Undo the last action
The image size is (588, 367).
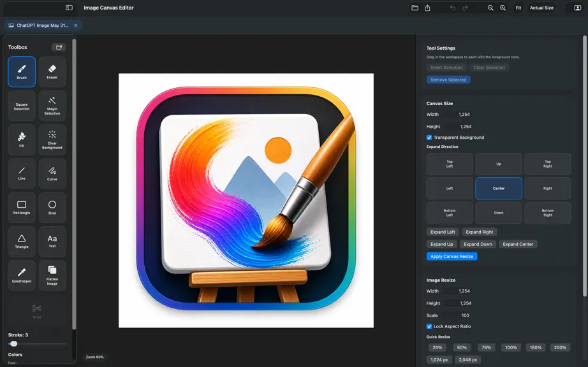tap(453, 8)
